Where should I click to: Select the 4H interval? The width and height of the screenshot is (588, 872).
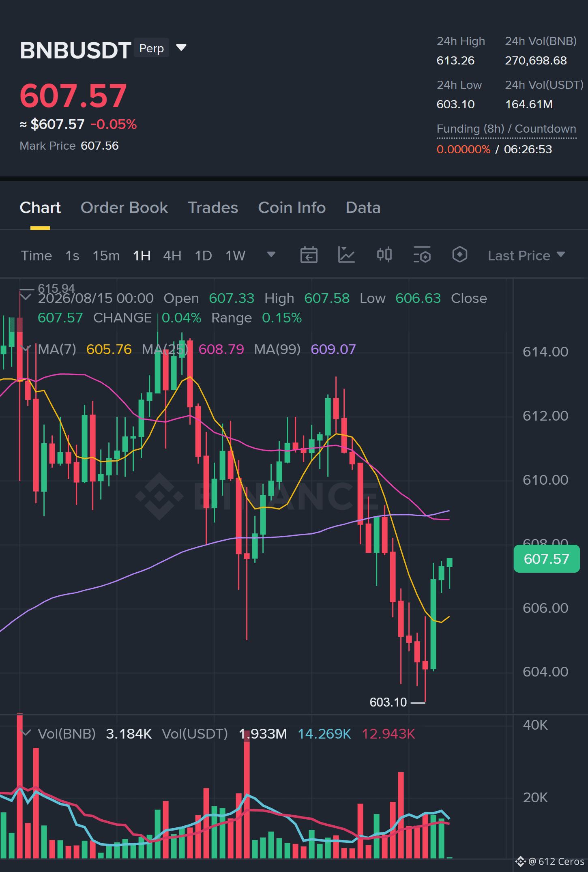click(x=172, y=256)
